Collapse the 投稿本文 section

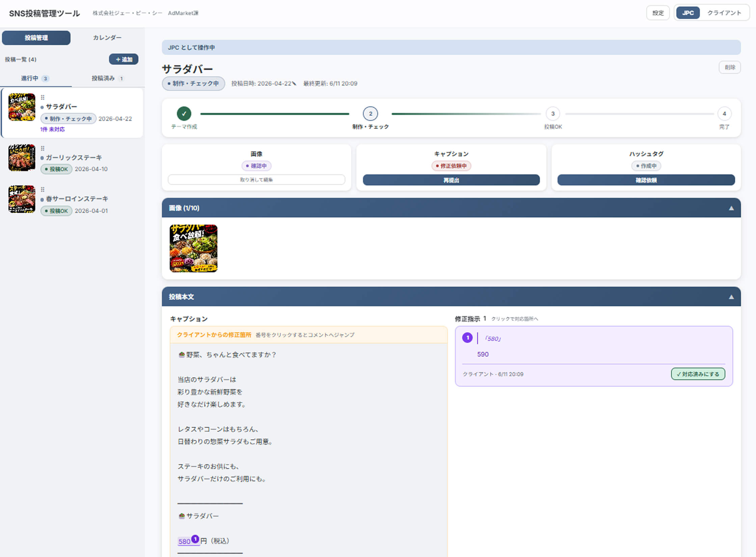731,297
